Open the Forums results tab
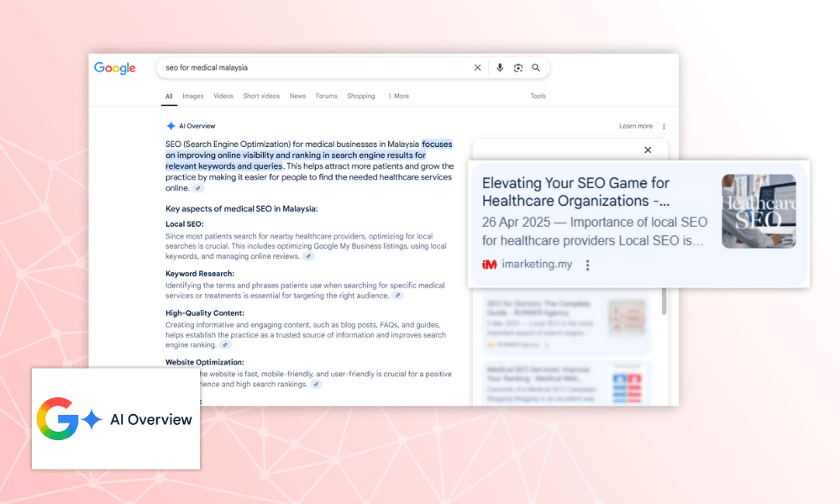 point(326,97)
